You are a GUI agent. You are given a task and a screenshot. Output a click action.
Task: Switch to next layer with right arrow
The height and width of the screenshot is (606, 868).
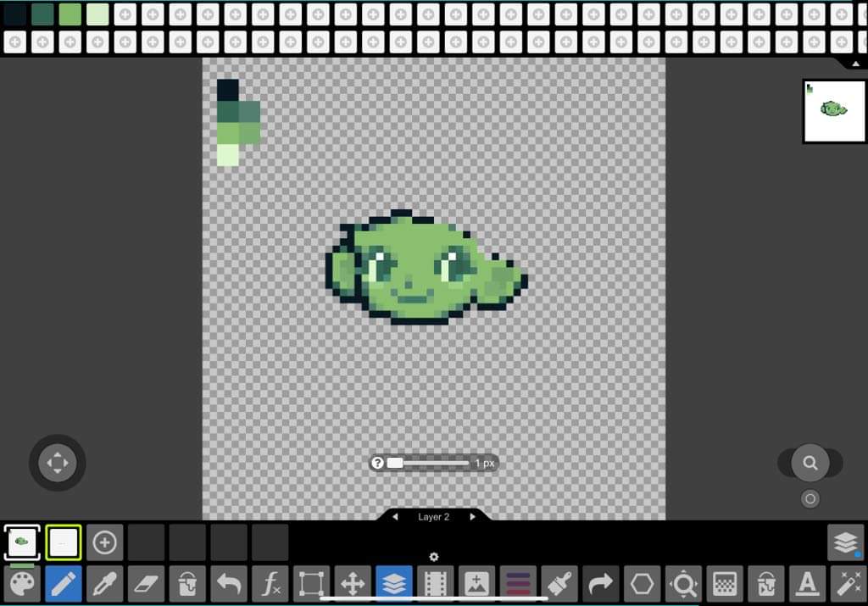point(472,516)
